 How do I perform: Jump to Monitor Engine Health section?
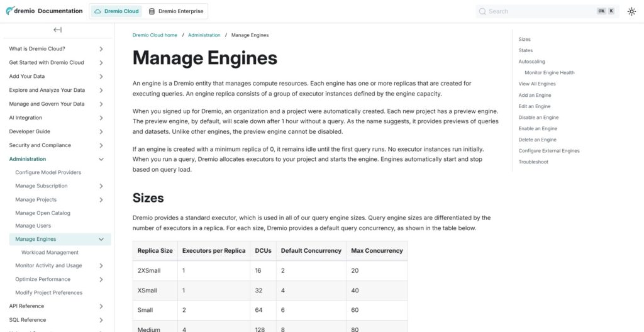click(550, 73)
